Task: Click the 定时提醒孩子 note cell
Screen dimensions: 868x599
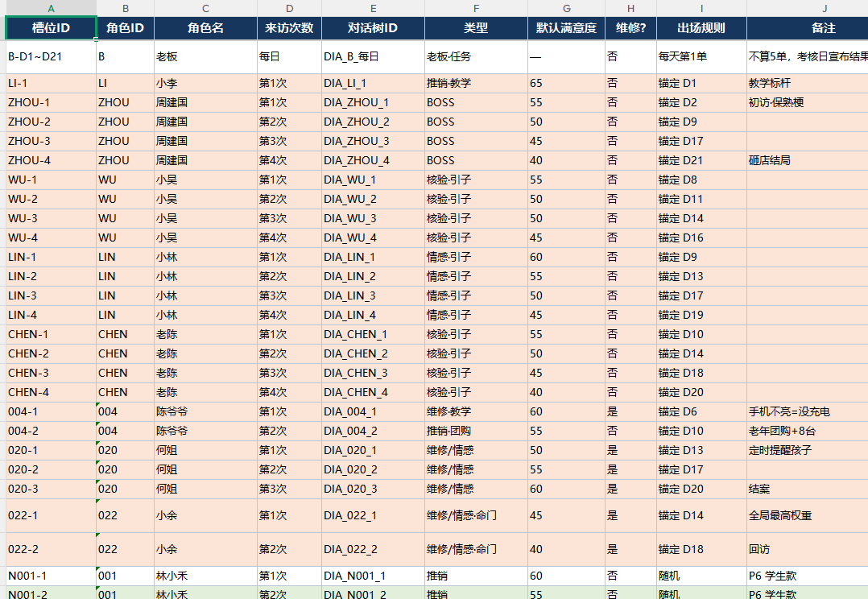Action: 808,450
